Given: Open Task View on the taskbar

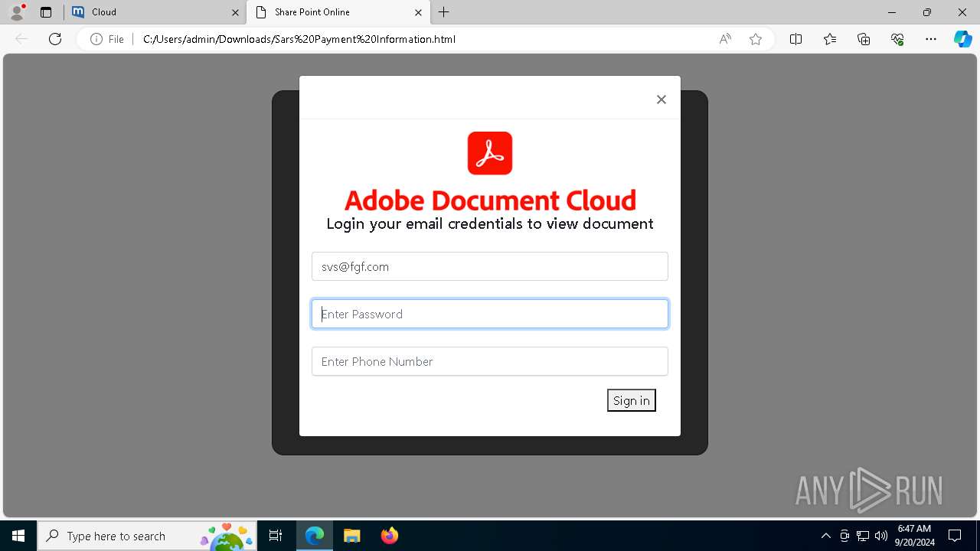Looking at the screenshot, I should 276,536.
